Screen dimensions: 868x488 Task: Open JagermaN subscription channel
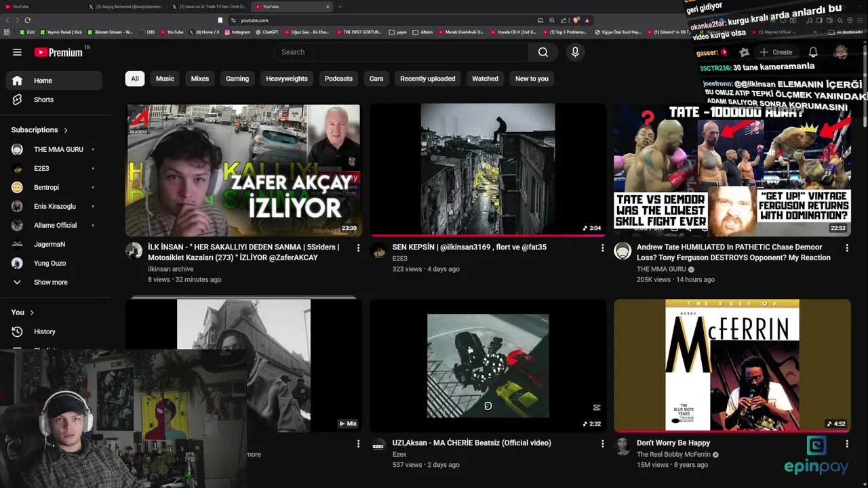click(x=54, y=244)
